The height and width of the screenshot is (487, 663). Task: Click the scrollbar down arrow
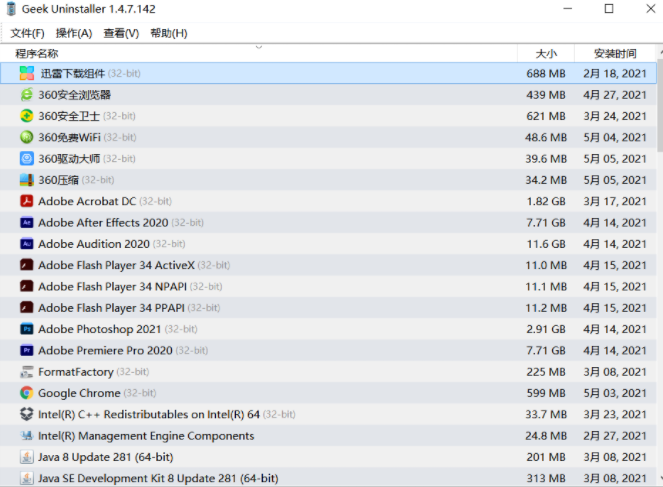660,478
